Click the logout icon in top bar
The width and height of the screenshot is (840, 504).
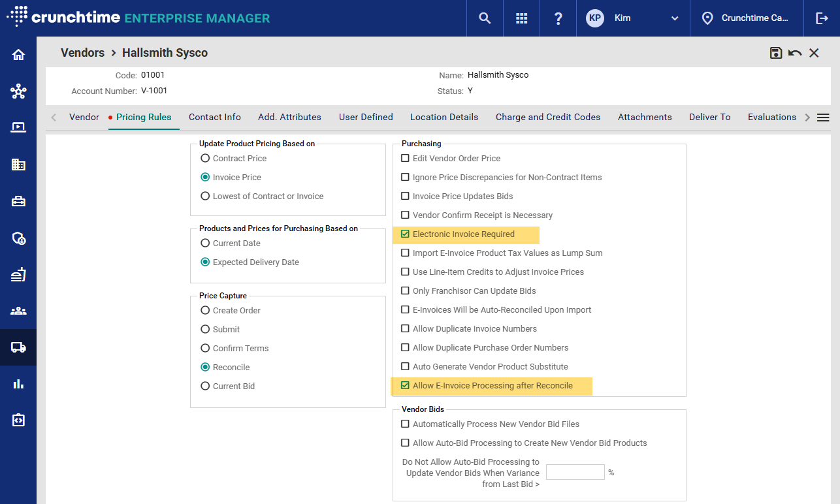822,18
